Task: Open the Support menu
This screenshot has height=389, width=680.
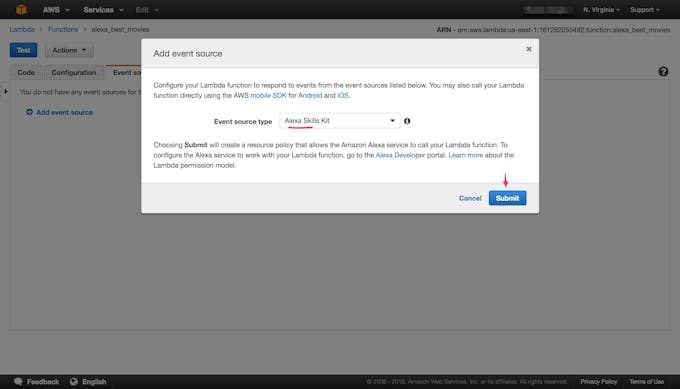Action: pyautogui.click(x=644, y=10)
